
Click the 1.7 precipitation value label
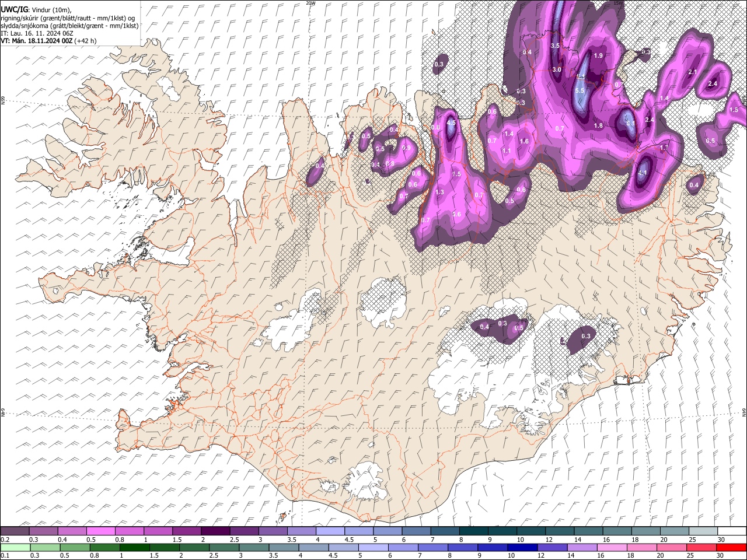(x=664, y=148)
